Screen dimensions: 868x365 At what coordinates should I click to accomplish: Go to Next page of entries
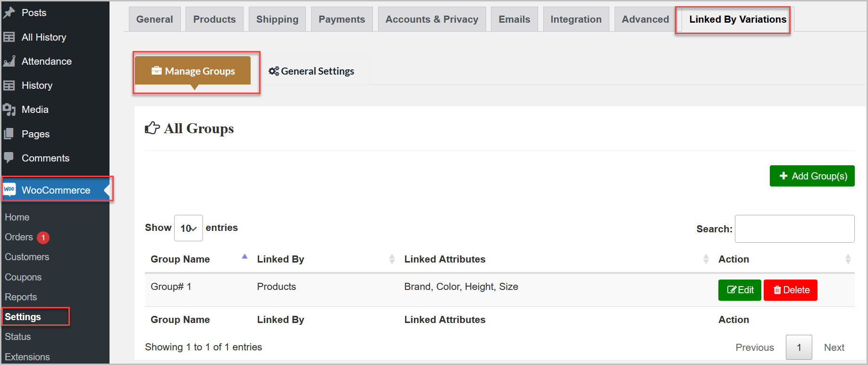pos(834,348)
